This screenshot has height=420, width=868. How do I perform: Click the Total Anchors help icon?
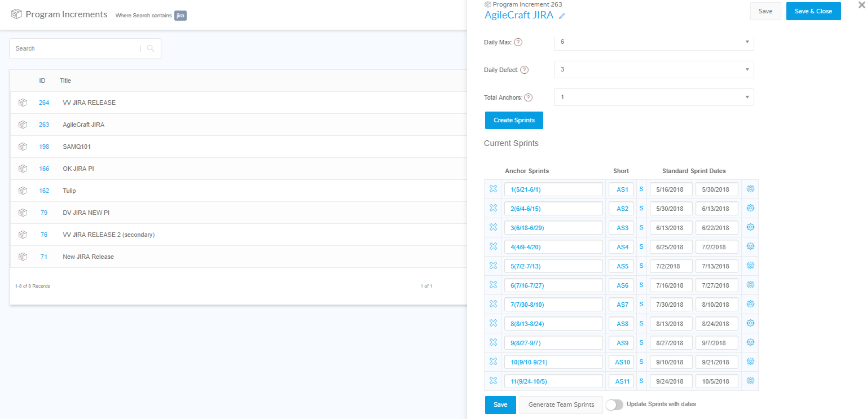coord(528,97)
